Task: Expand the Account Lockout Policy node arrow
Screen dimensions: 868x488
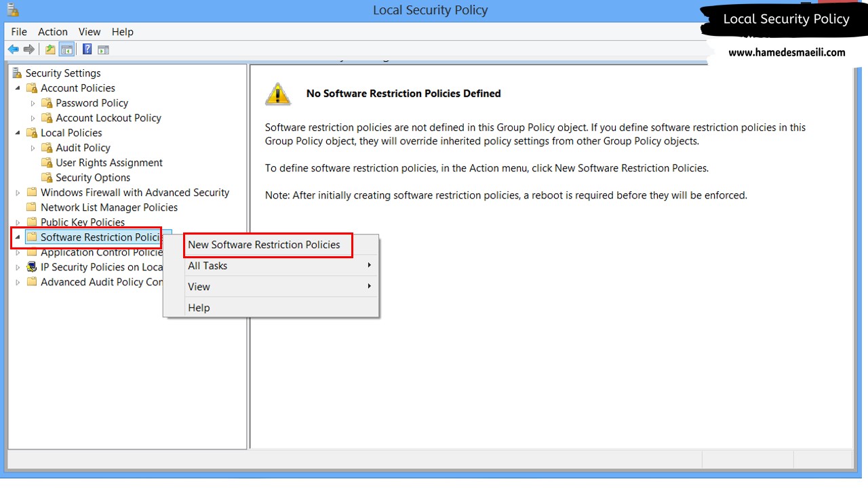Action: click(x=33, y=118)
